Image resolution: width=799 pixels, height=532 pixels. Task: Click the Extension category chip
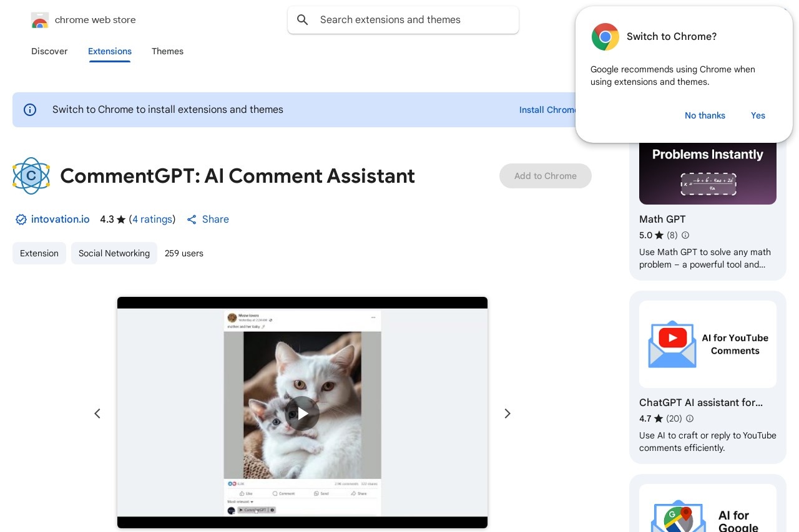point(39,253)
